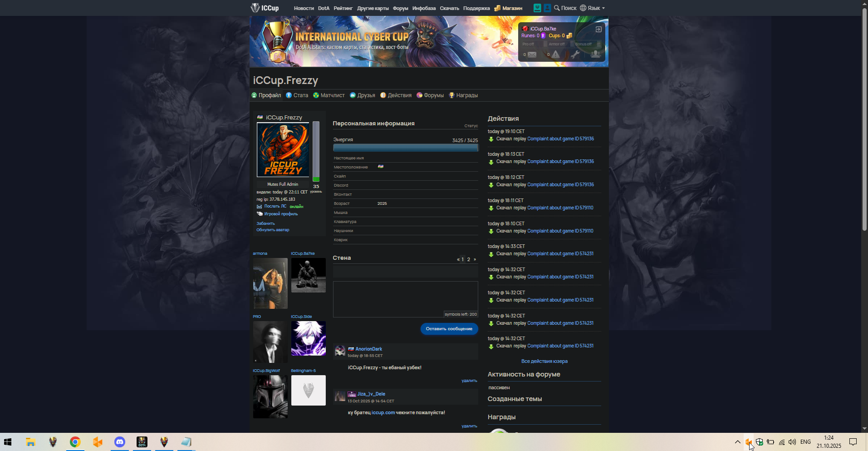Open the Новости menu

[304, 8]
